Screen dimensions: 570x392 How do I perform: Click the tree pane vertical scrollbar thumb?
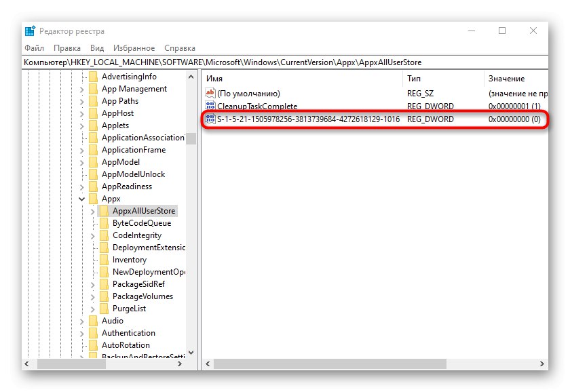coord(191,138)
